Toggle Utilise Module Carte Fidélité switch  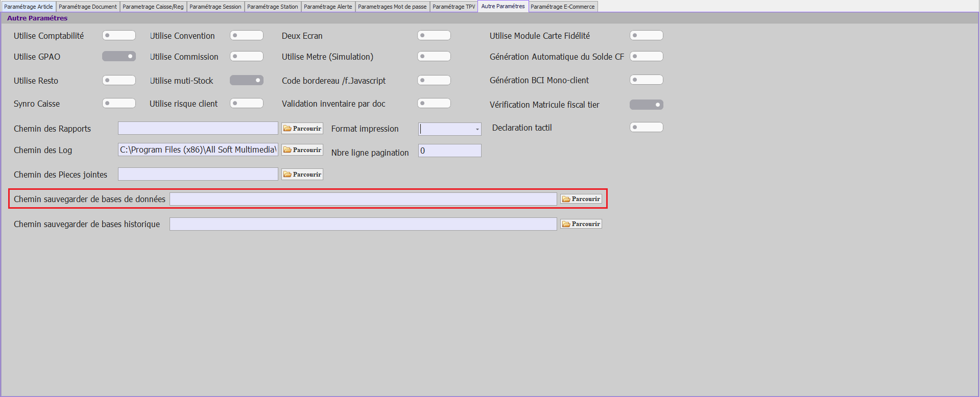(647, 36)
